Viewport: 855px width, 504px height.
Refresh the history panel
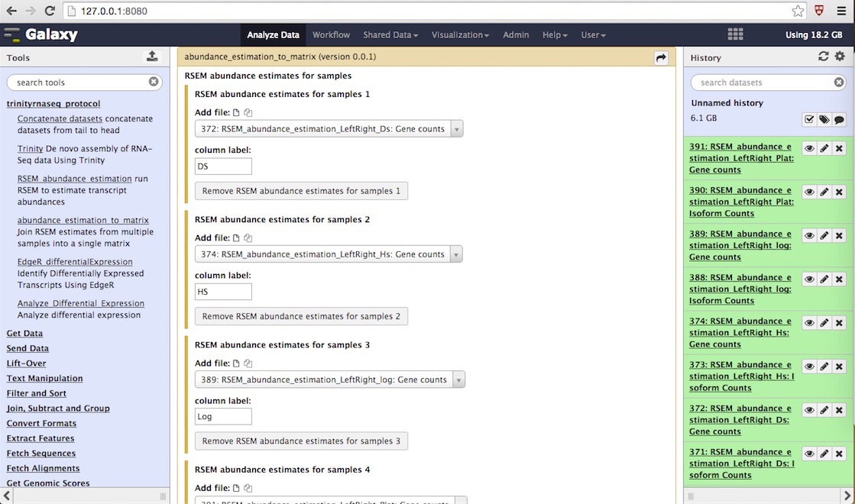point(823,57)
